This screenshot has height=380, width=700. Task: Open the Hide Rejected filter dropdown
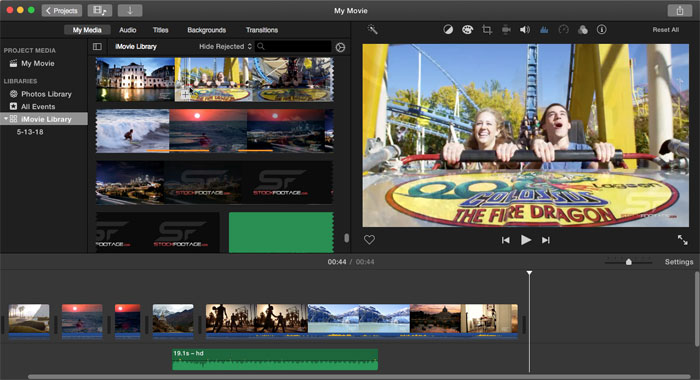point(225,46)
